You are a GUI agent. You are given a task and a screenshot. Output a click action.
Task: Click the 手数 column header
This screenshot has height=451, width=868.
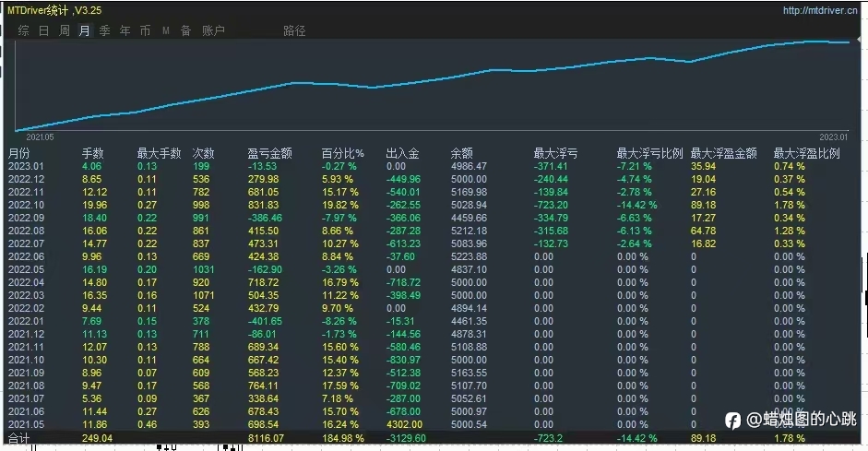(x=93, y=153)
